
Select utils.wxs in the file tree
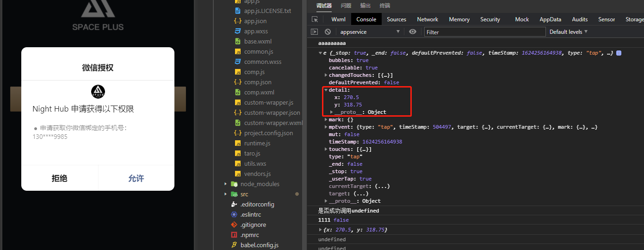[255, 163]
